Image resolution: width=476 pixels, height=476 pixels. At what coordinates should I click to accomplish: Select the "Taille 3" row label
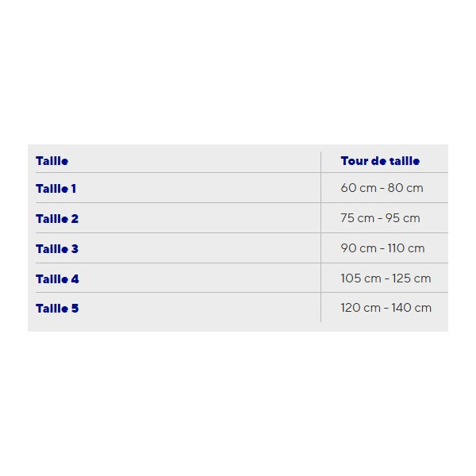(x=57, y=249)
